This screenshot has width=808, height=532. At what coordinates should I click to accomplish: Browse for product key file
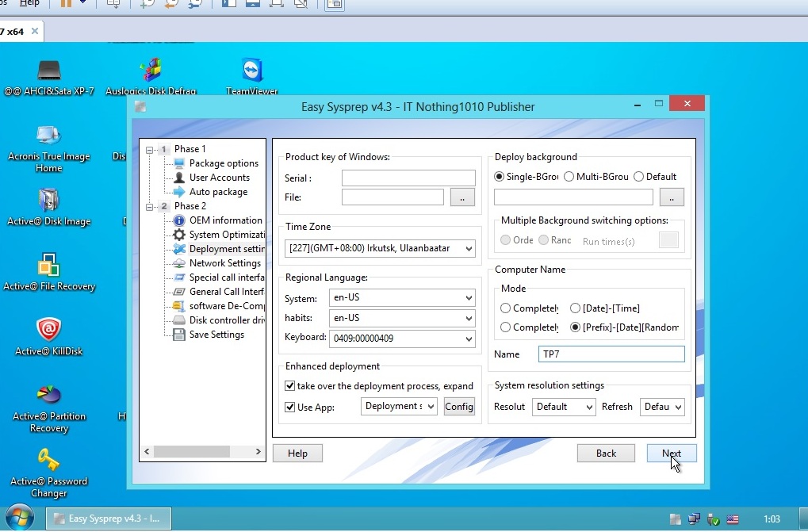click(x=462, y=197)
